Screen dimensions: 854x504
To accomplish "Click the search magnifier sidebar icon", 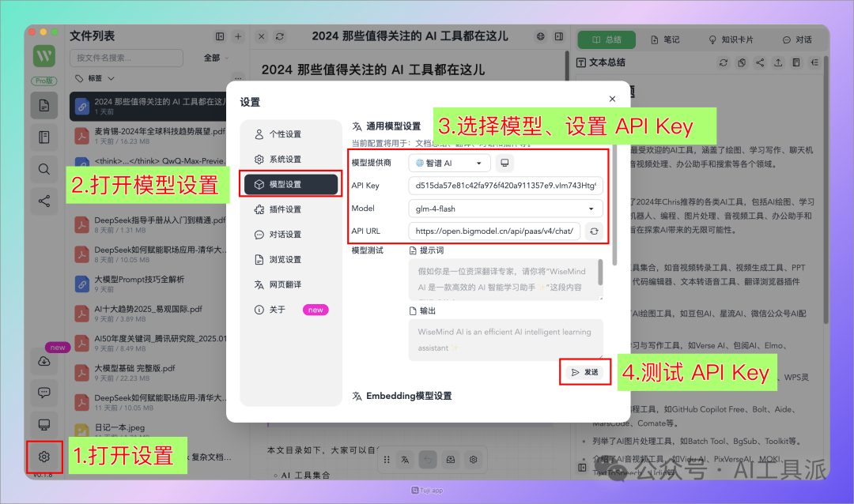I will 44,169.
